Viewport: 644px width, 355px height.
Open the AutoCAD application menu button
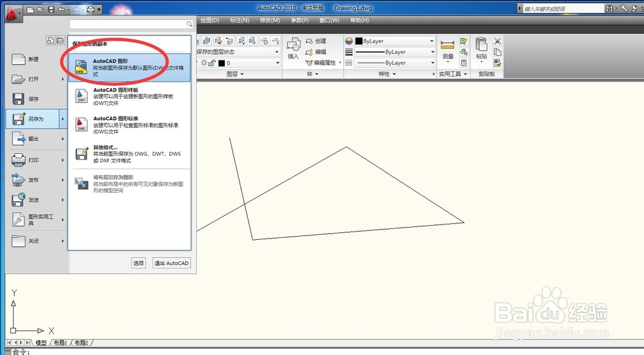[13, 14]
